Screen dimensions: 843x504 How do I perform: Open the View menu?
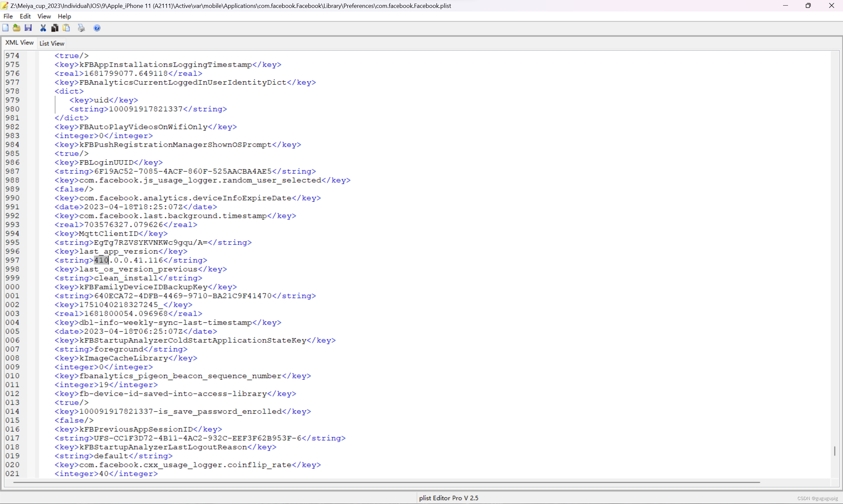[x=44, y=16]
